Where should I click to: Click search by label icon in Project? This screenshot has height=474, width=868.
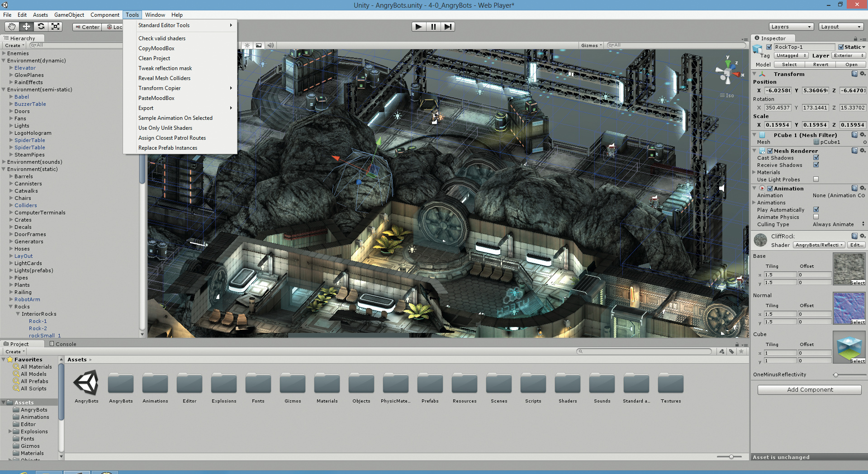click(x=731, y=351)
